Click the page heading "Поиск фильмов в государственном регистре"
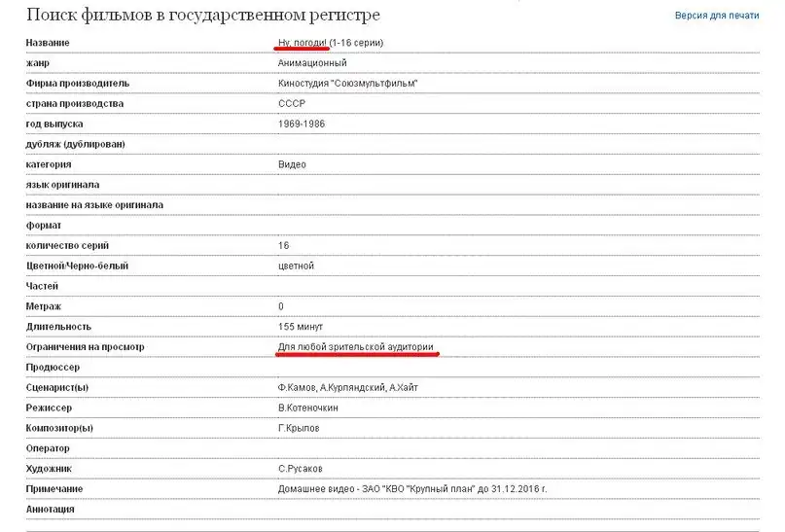 [203, 16]
